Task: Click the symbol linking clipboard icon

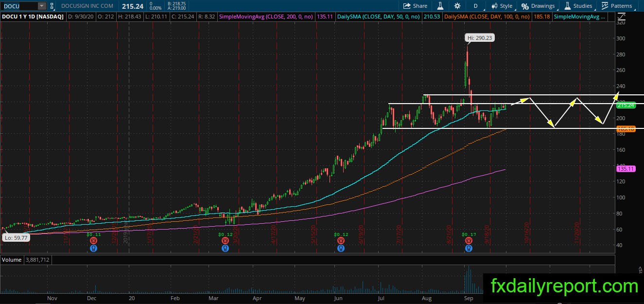Action: (52, 6)
